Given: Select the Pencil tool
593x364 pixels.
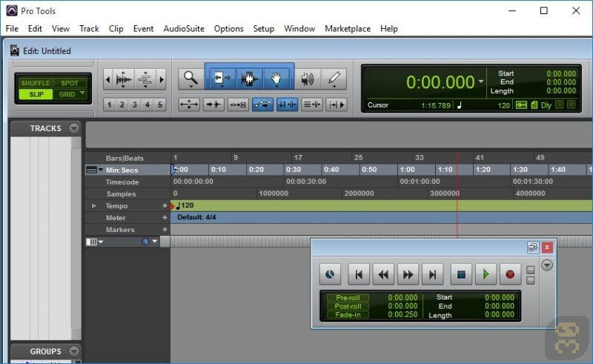Looking at the screenshot, I should 334,79.
